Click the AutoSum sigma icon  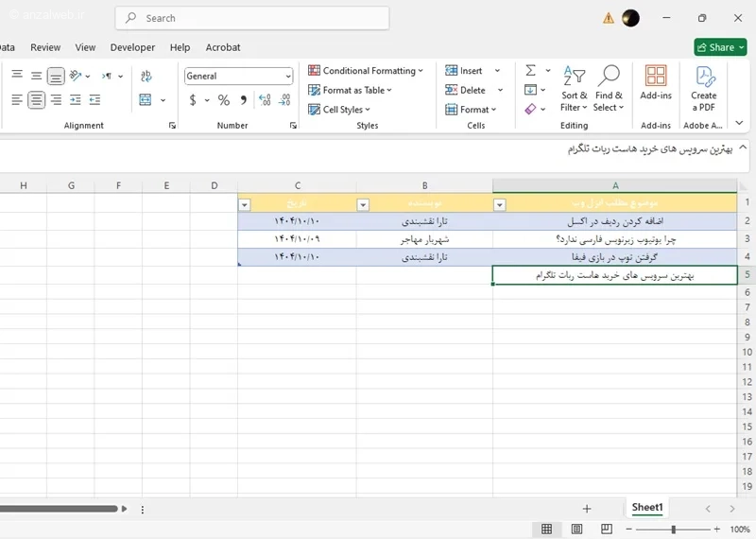tap(530, 71)
